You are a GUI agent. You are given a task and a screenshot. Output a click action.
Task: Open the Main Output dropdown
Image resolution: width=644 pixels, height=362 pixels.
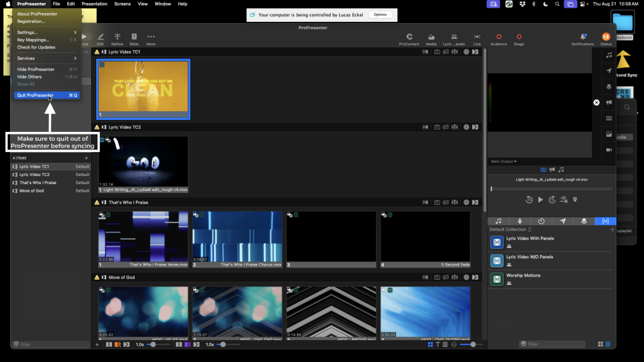pos(504,162)
